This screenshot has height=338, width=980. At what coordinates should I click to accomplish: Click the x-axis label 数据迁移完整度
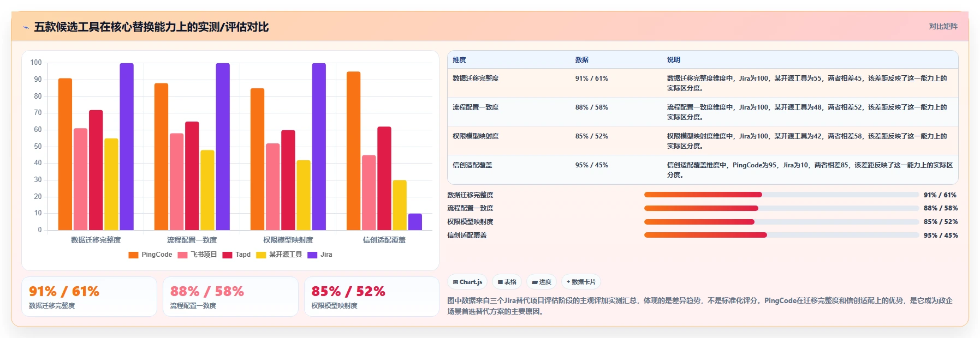96,240
